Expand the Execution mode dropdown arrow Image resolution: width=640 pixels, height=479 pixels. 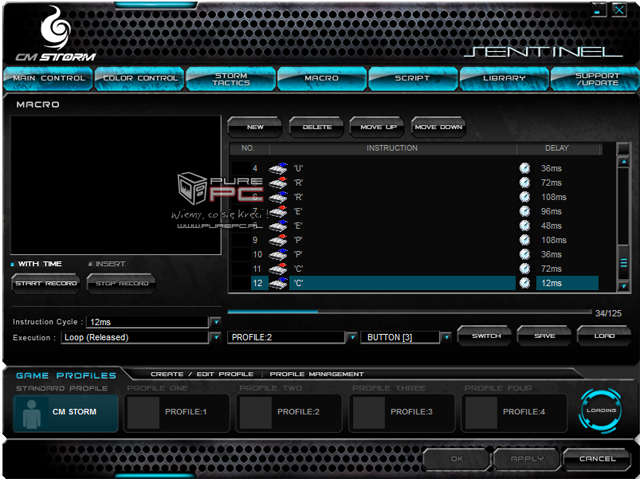216,337
